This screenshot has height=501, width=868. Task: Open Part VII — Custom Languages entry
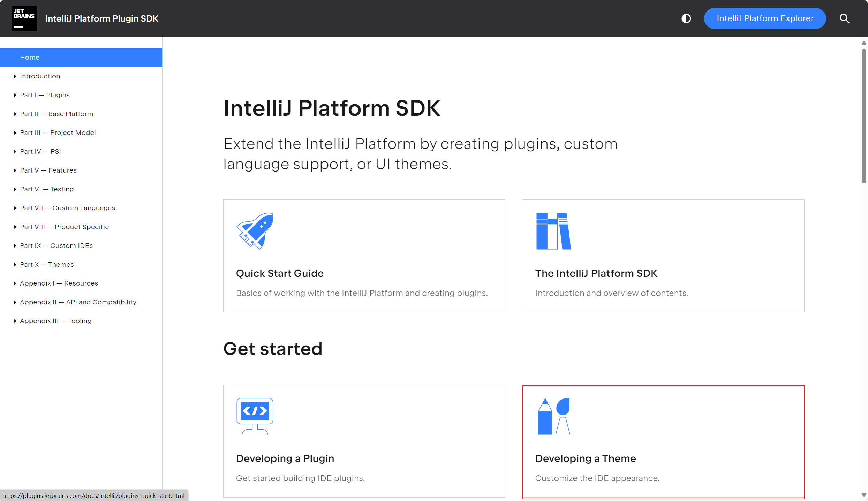point(67,208)
